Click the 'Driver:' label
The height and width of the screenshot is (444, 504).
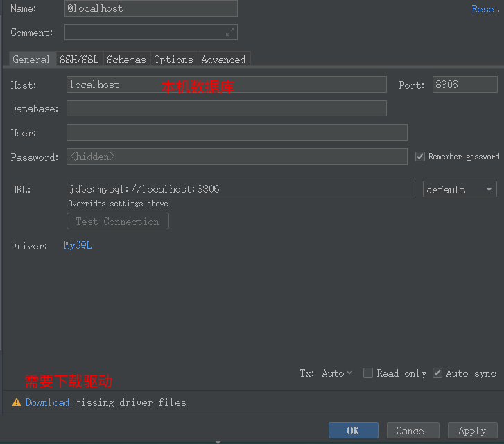29,246
